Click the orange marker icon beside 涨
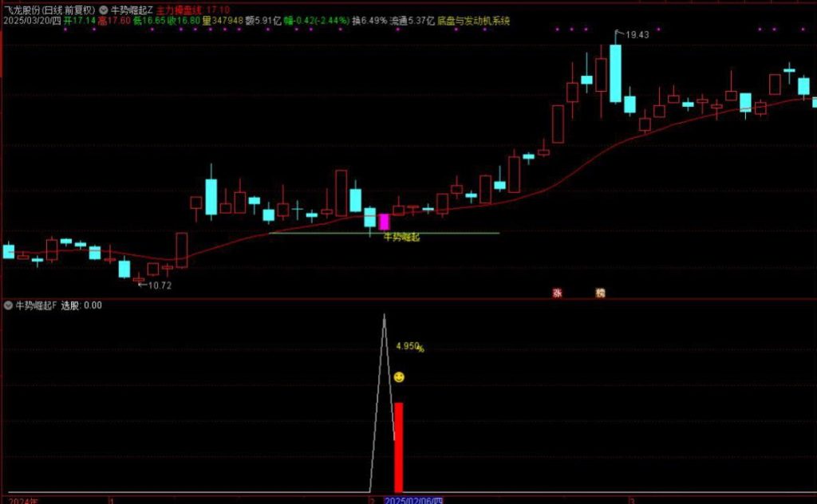Screen dimensions: 817x504 pyautogui.click(x=600, y=293)
